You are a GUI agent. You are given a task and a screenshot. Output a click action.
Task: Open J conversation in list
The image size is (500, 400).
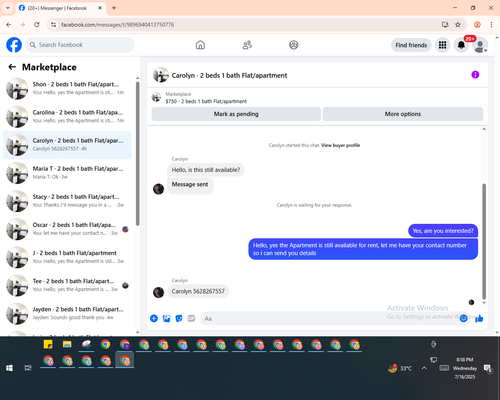(x=67, y=257)
